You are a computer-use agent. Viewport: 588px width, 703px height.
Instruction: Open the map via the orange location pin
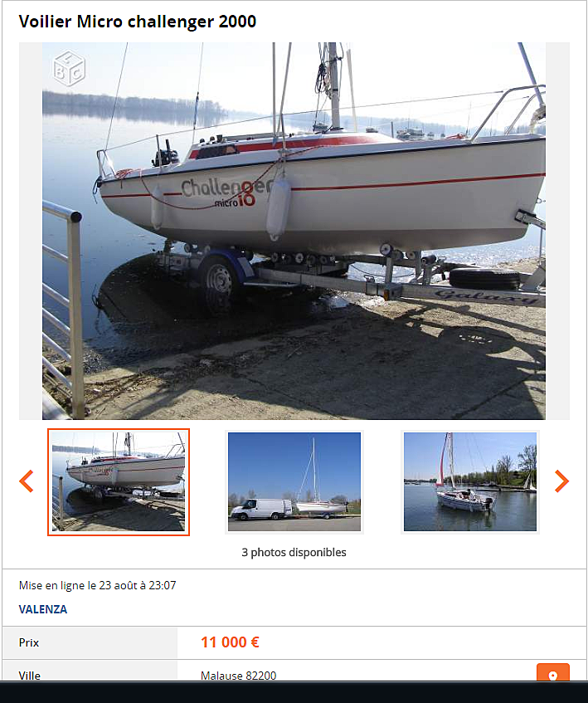pyautogui.click(x=553, y=672)
